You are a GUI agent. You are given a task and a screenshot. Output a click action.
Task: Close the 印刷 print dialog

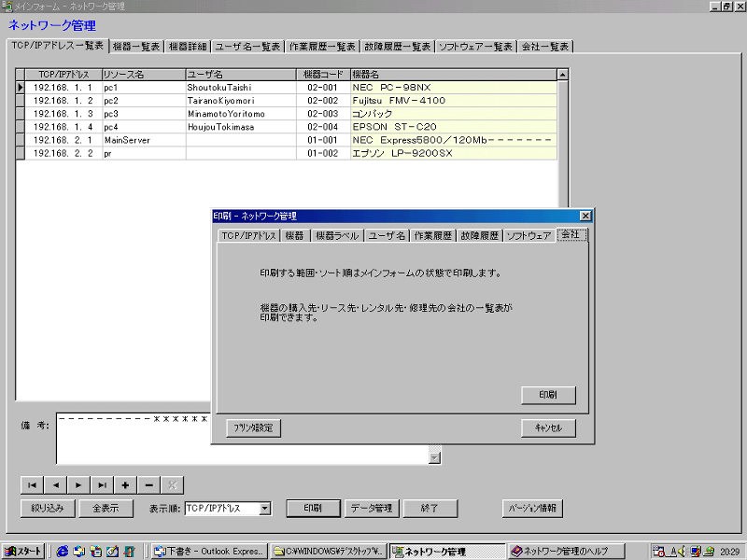[x=585, y=216]
